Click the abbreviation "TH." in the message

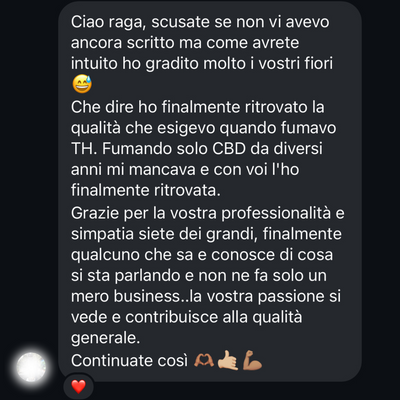(84, 148)
